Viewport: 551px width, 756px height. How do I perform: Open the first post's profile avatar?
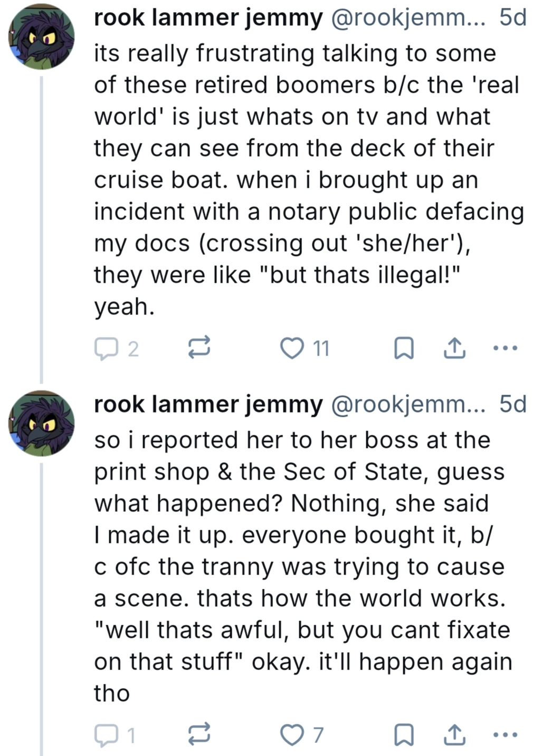pyautogui.click(x=42, y=37)
